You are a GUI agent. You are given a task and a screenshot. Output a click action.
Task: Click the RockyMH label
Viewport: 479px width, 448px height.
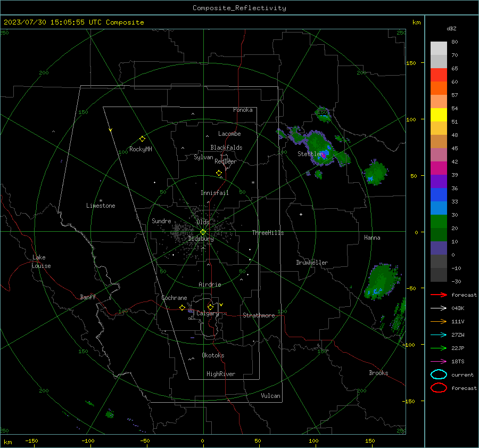coord(141,149)
